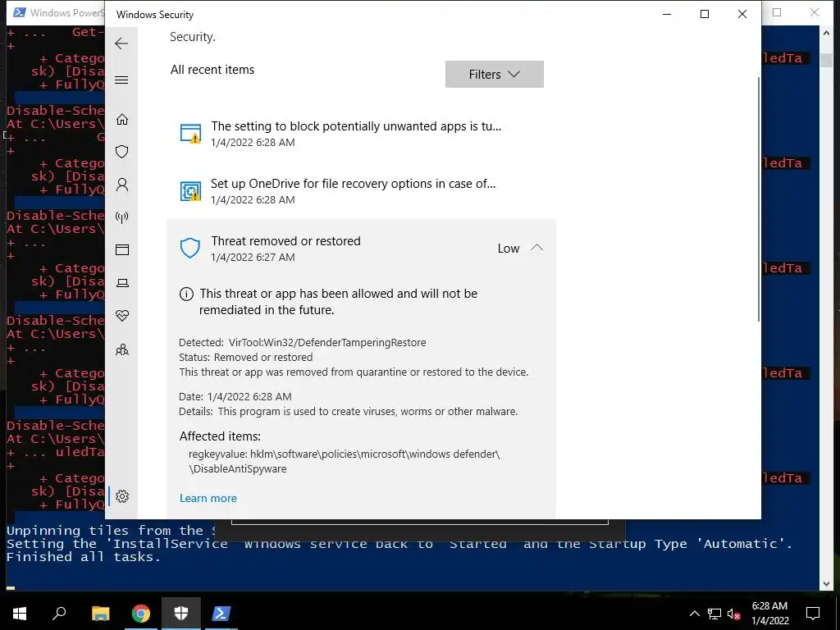Show hidden tray icons chevron
Screen dimensions: 840x630
[694, 614]
